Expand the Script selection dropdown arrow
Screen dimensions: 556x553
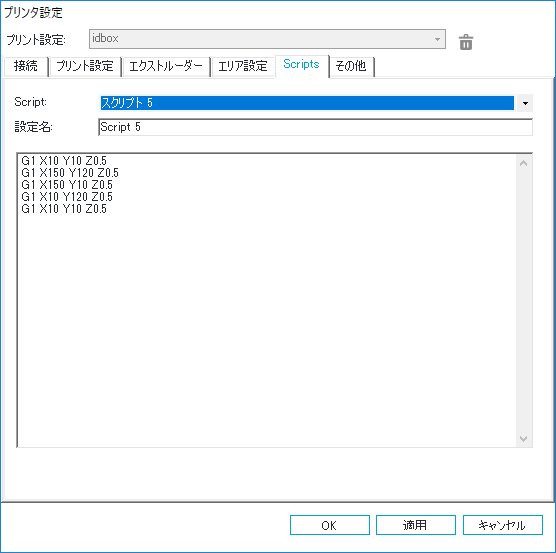point(525,103)
